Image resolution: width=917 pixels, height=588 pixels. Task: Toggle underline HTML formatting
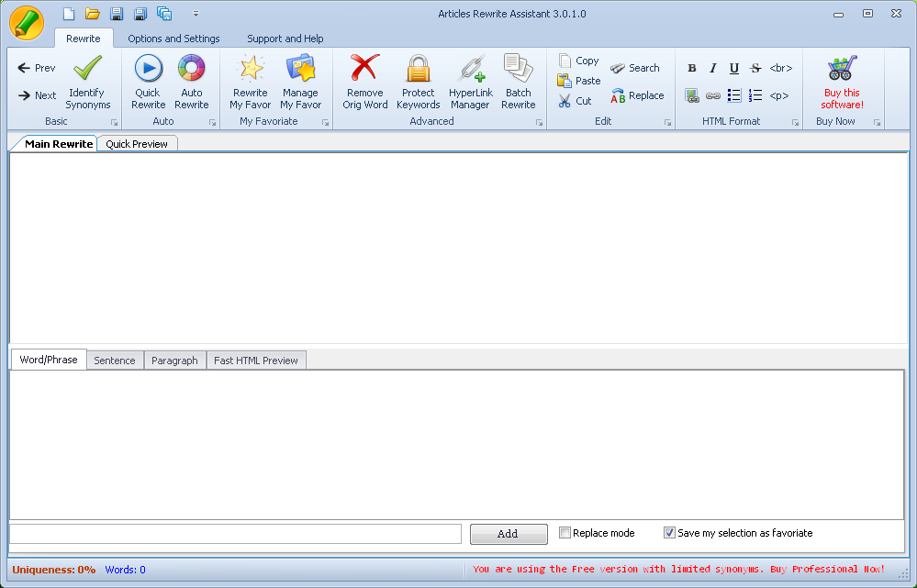(734, 68)
